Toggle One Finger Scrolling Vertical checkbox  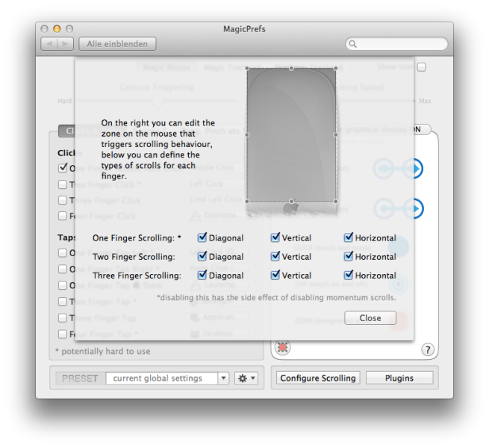tap(275, 237)
